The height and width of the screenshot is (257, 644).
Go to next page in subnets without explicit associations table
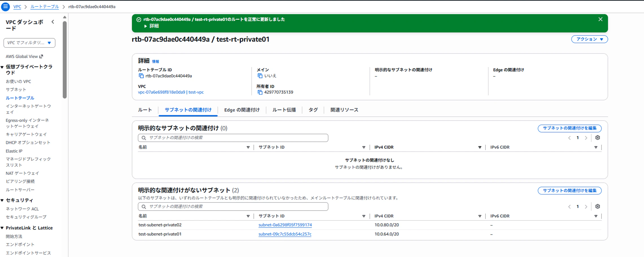pyautogui.click(x=586, y=207)
